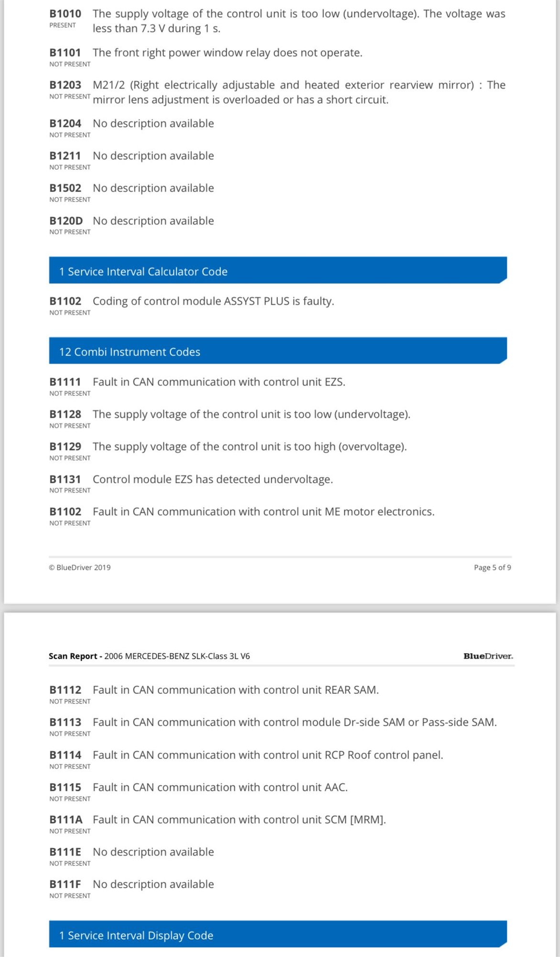Click the B120D code entry
Viewport: 560px width, 957px height.
pyautogui.click(x=132, y=225)
